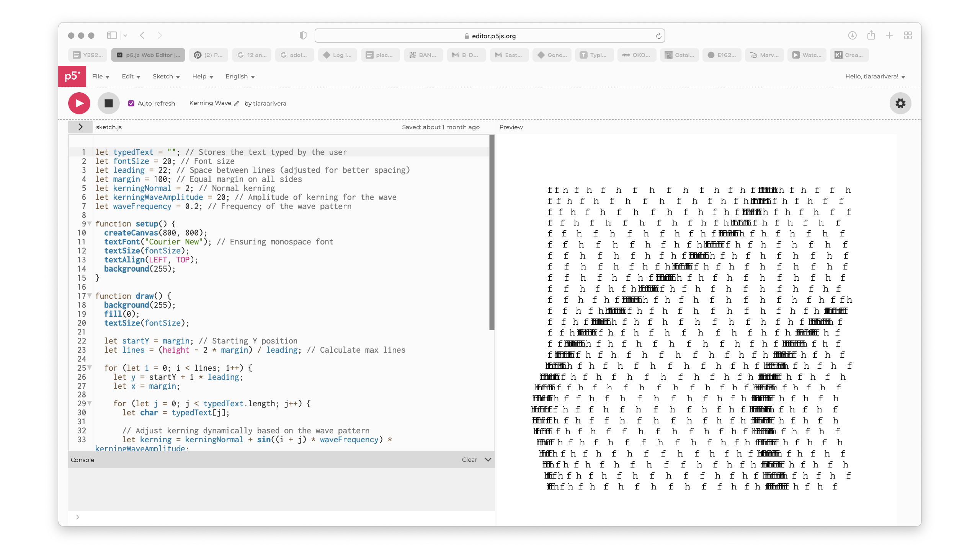Switch to the BAN... tab
Screen dimensions: 980x557
423,55
